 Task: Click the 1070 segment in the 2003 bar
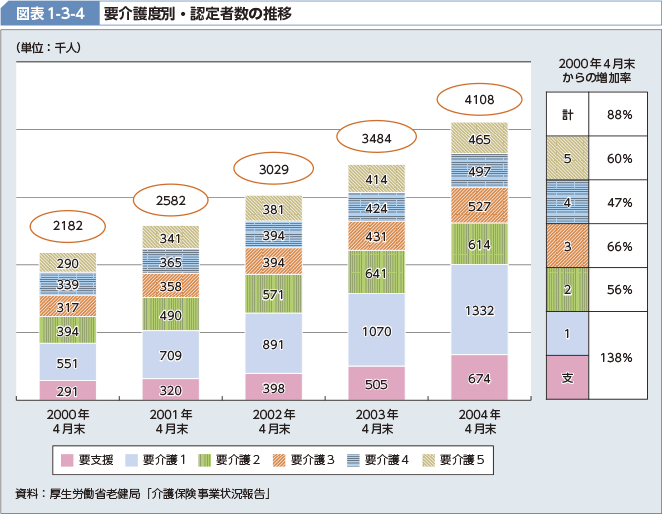(376, 329)
